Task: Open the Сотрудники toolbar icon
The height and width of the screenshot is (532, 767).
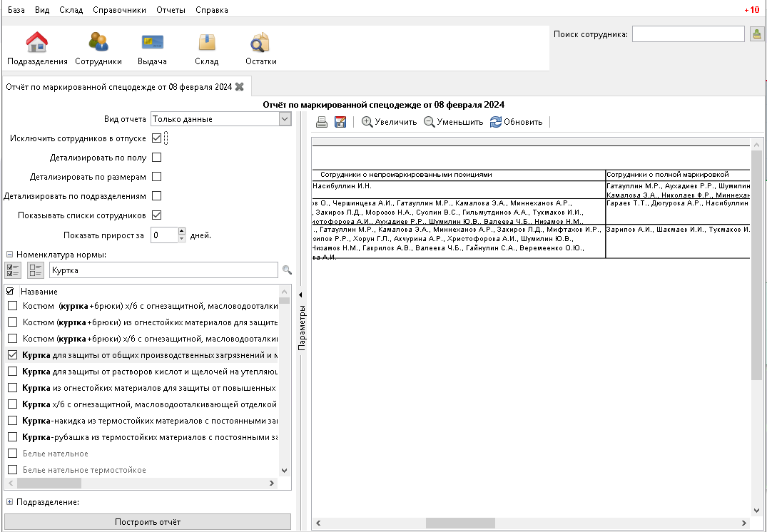Action: click(x=98, y=43)
